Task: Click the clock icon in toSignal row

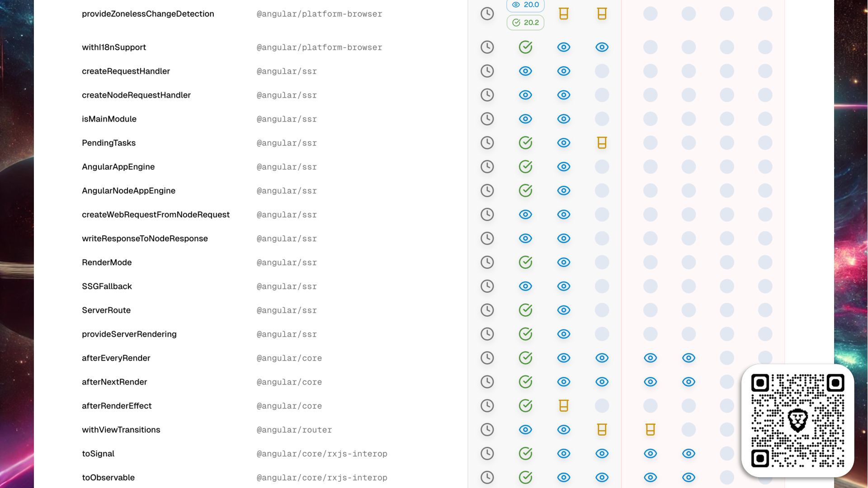Action: coord(487,454)
